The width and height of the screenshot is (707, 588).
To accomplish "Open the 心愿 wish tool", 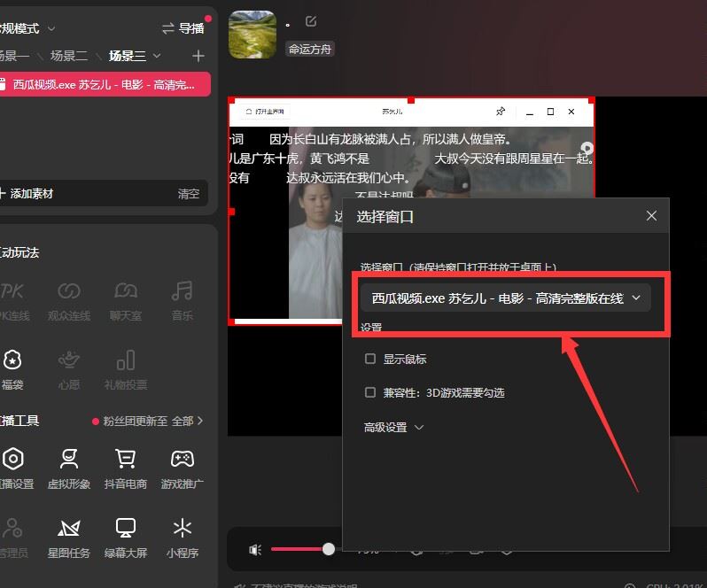I will (x=69, y=369).
